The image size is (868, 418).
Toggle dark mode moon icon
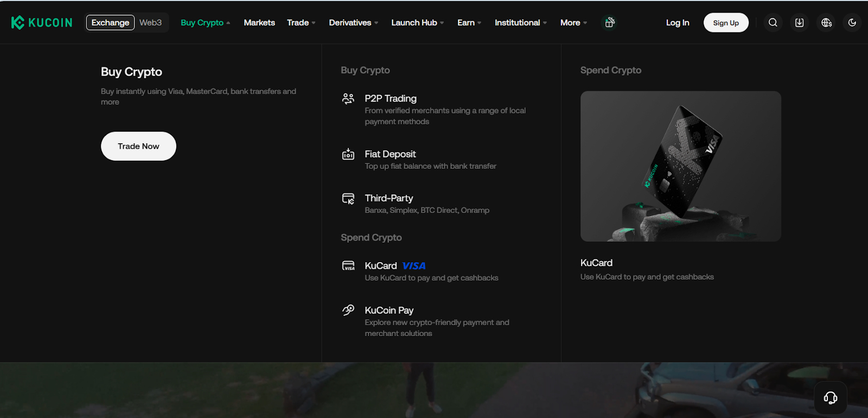pos(852,22)
